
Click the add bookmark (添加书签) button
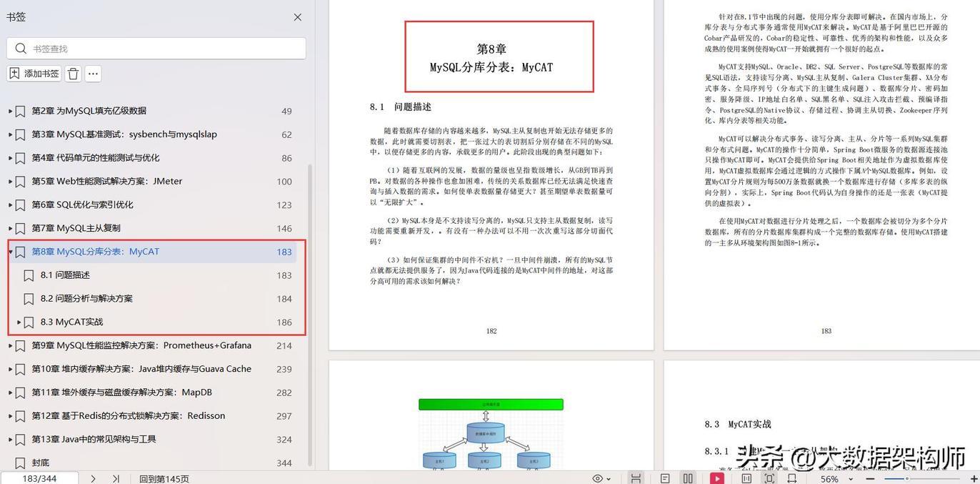click(x=34, y=74)
